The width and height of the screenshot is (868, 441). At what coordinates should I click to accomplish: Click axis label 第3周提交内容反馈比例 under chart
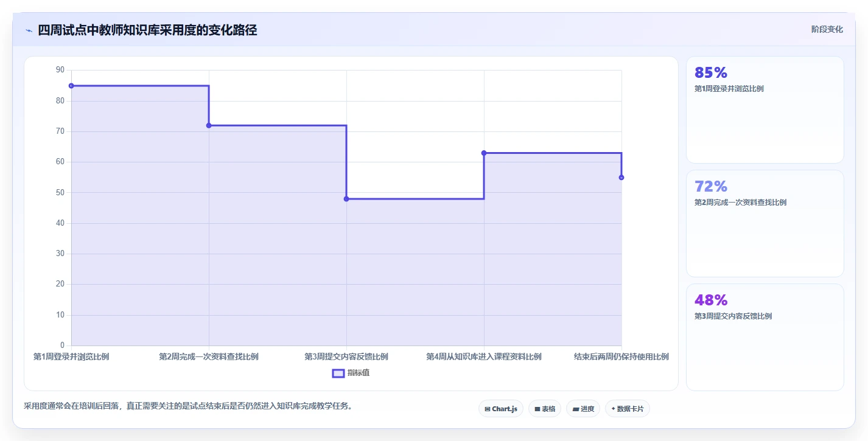coord(346,356)
